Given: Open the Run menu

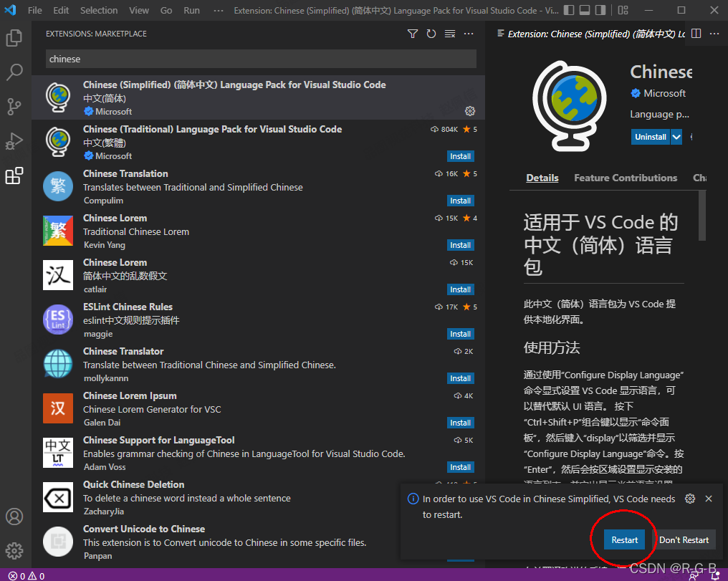Looking at the screenshot, I should [x=191, y=10].
